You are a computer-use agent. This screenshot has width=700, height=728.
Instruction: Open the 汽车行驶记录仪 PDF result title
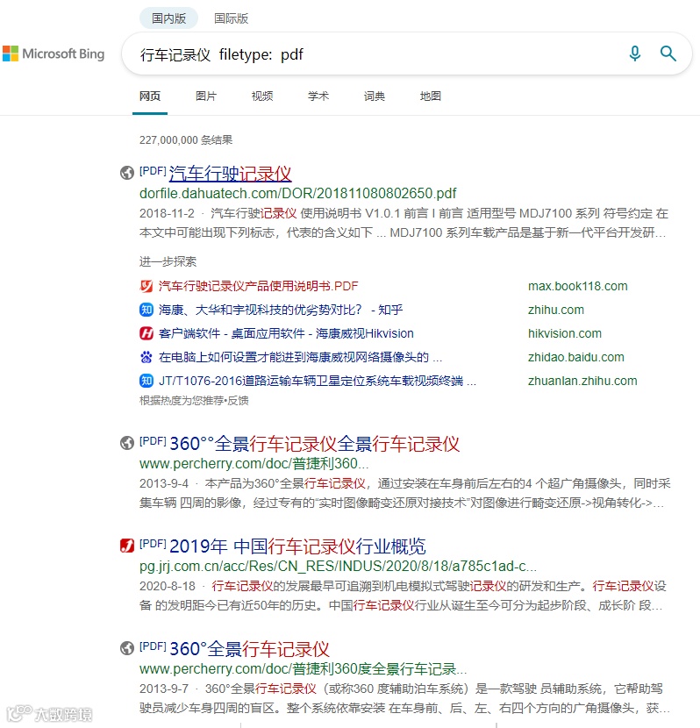point(230,174)
